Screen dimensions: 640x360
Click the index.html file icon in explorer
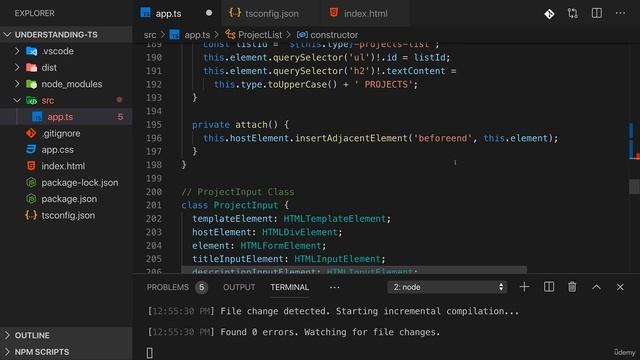pos(31,166)
